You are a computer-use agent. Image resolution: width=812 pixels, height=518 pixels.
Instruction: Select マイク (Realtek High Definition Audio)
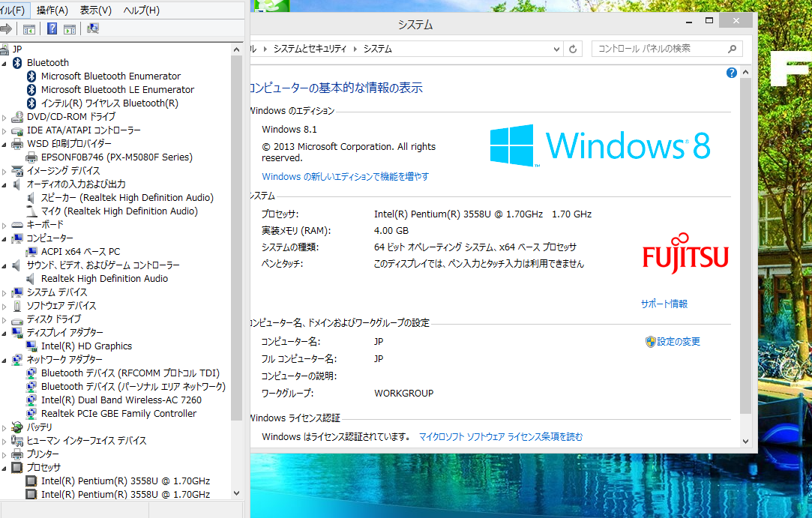click(119, 211)
